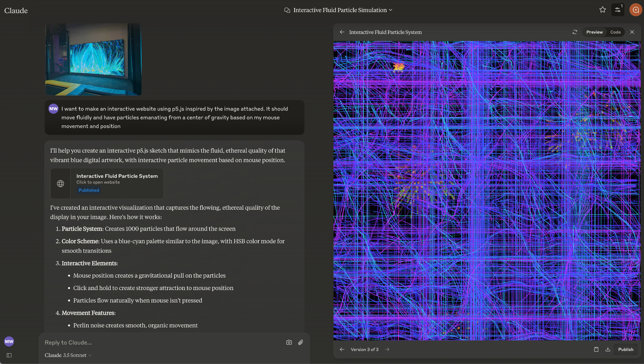Download the artifact file
Screen dimensions: 644x364
(608, 349)
